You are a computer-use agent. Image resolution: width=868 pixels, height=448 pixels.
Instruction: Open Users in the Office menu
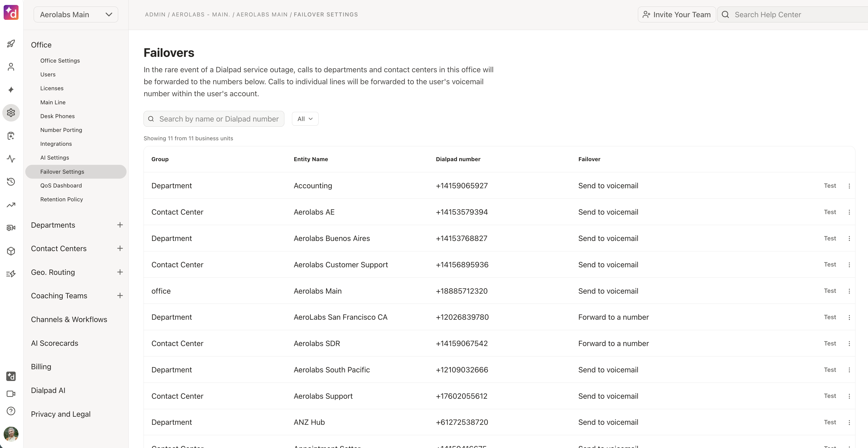[48, 74]
